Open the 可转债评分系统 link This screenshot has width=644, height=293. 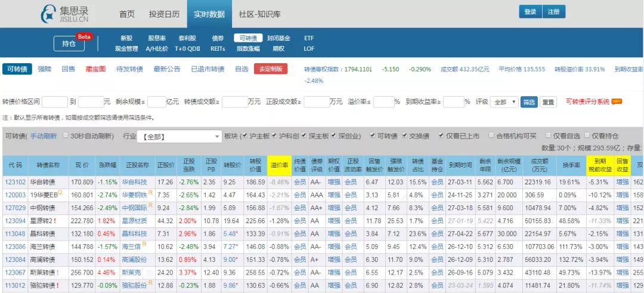(588, 101)
